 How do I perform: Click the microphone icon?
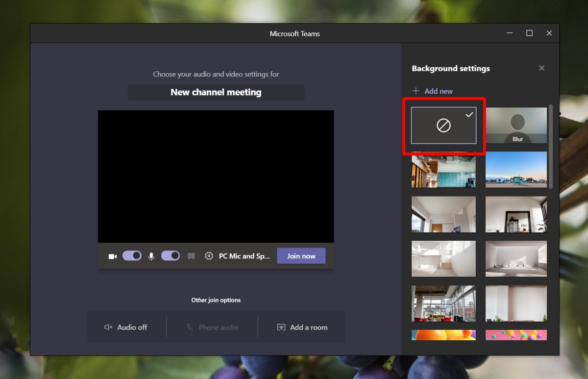(x=151, y=256)
